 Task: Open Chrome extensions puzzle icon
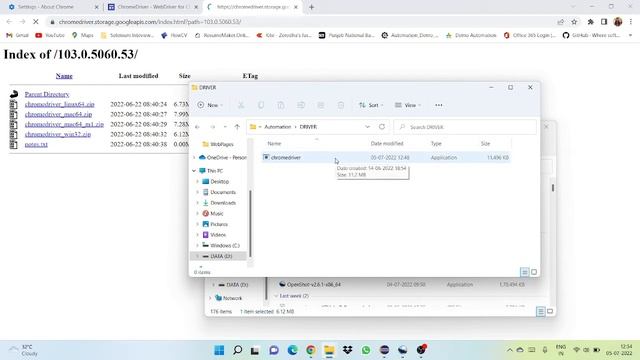pos(590,22)
